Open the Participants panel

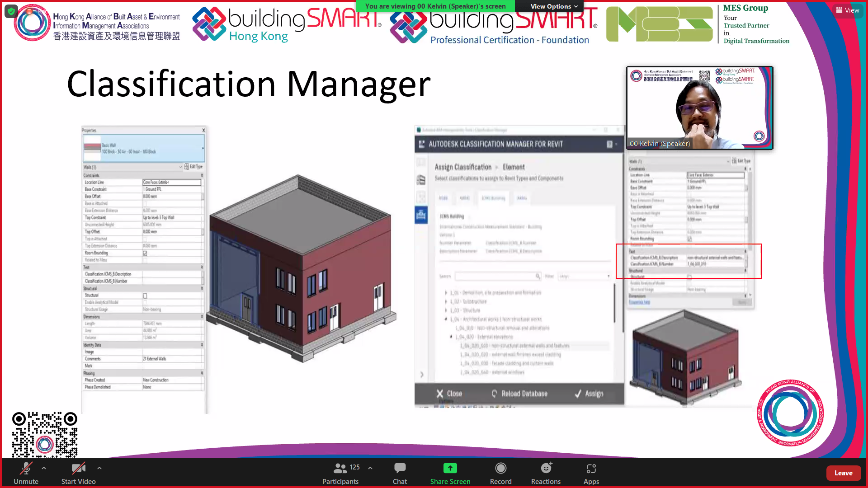340,473
